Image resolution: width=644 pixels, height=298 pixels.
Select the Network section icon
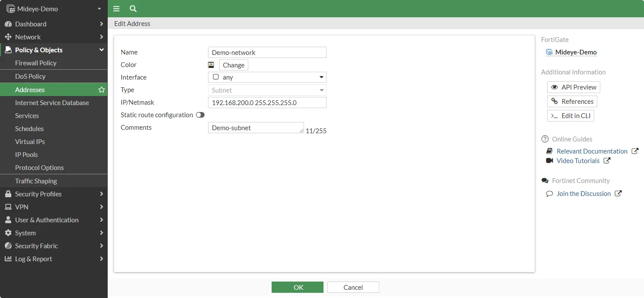click(8, 37)
